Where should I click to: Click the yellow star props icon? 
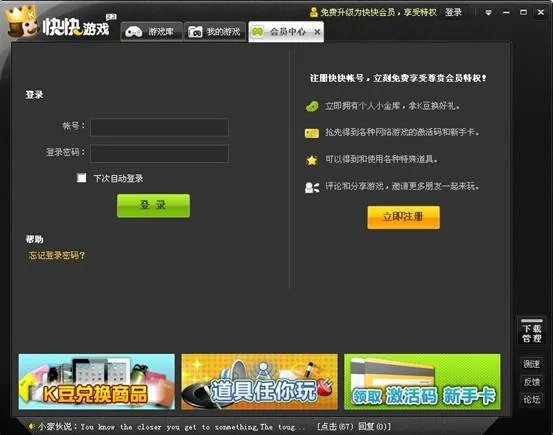pos(312,160)
